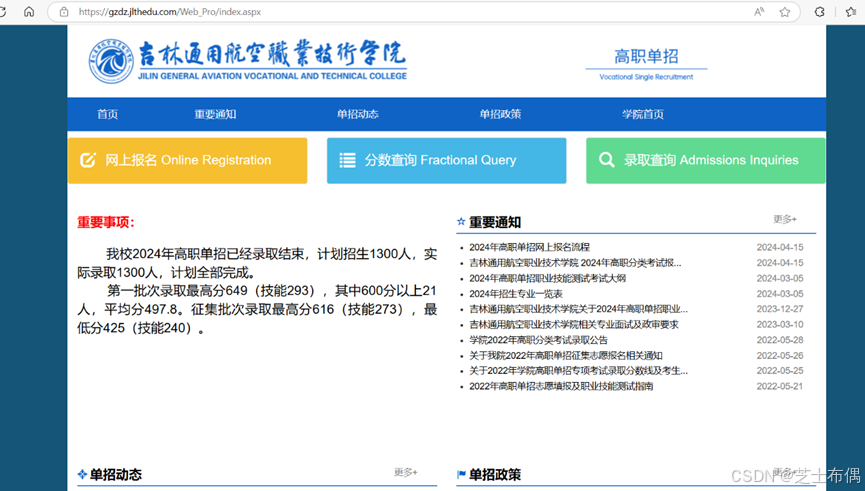
Task: Open 学院2022年高职分类考试录取公告
Action: coord(538,340)
